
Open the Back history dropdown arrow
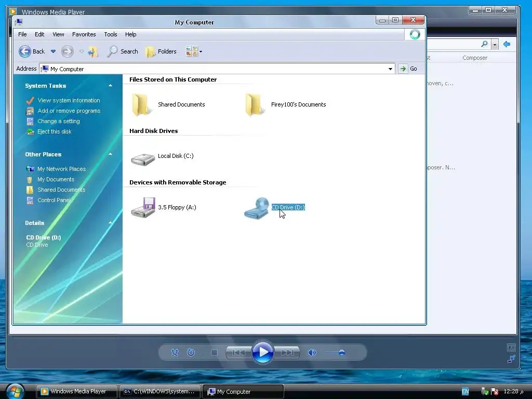(x=54, y=51)
